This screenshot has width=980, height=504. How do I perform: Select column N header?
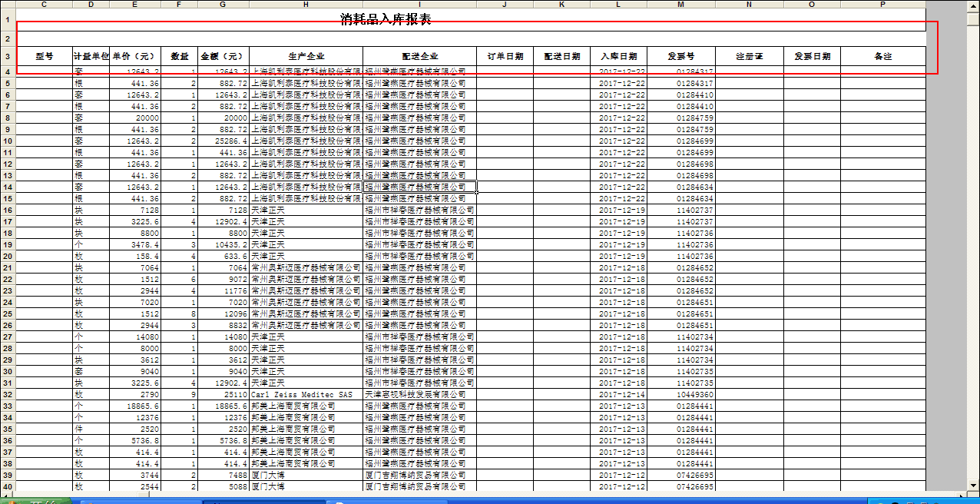[x=749, y=5]
